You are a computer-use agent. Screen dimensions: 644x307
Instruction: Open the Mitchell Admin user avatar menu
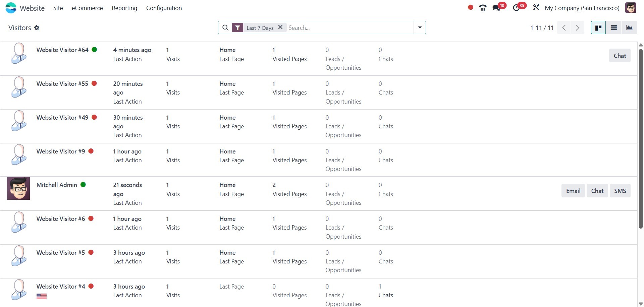631,8
